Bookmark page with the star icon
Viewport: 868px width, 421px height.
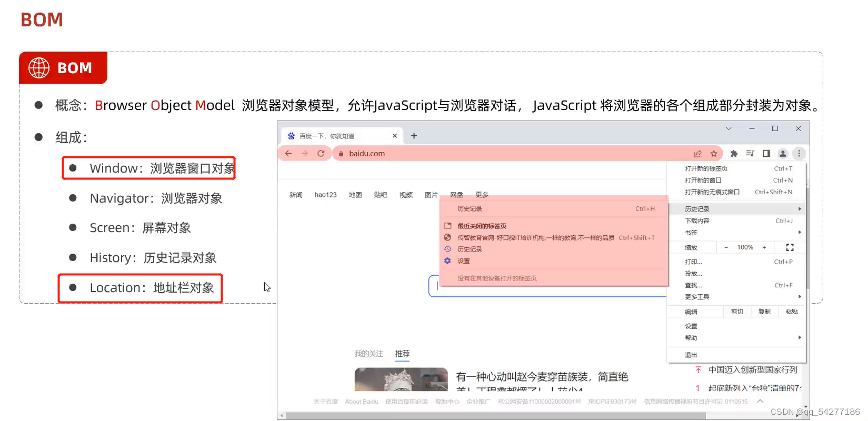[714, 154]
